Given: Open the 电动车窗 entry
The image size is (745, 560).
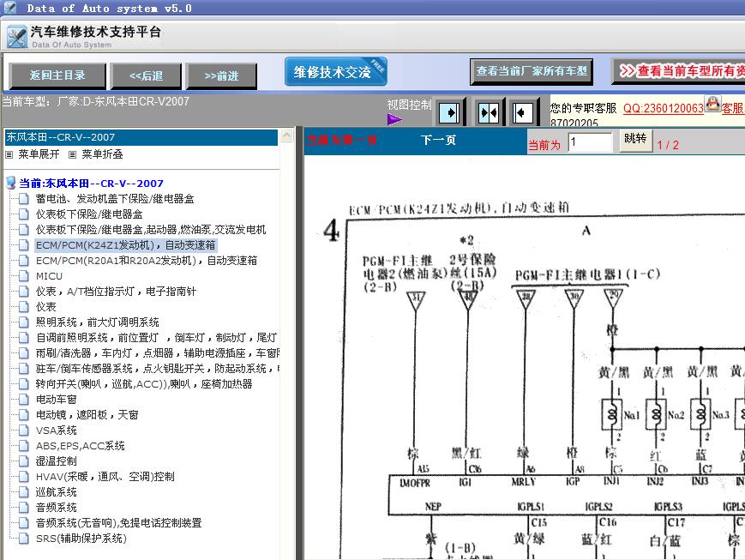Looking at the screenshot, I should coord(56,400).
